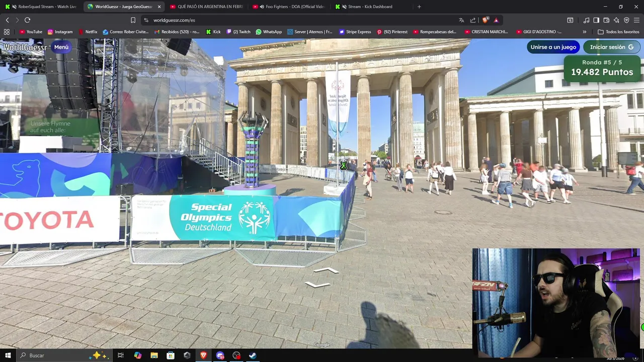Screen dimensions: 644x362
Task: Open the media control music-note icon
Action: (586, 20)
